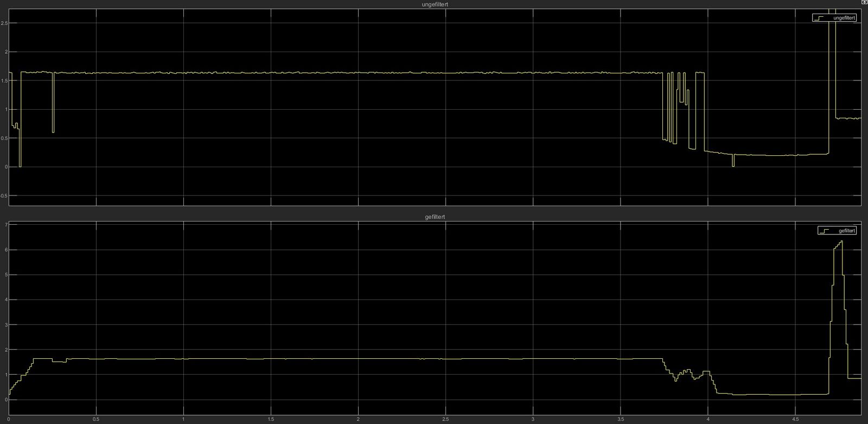
Task: Click the y-axis label 2.5 on upper plot
Action: pos(4,23)
